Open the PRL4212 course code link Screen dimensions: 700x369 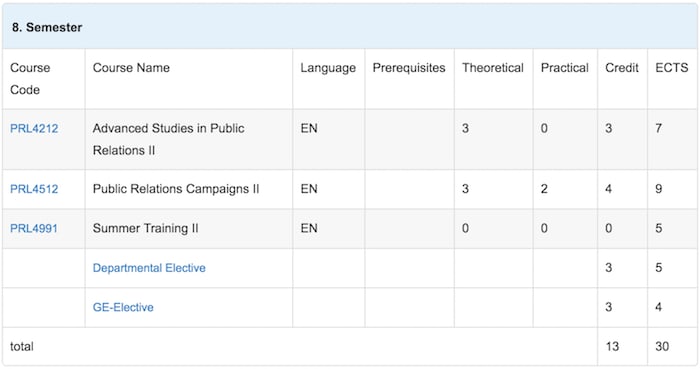tap(34, 129)
